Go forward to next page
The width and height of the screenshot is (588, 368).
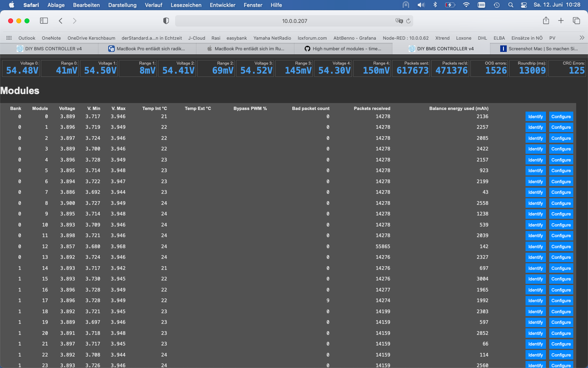pos(74,21)
